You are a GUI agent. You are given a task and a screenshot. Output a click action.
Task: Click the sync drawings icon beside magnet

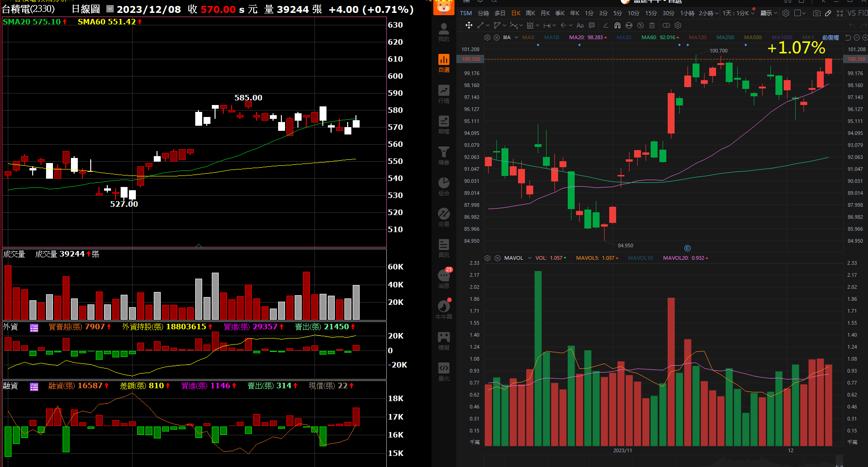point(629,25)
